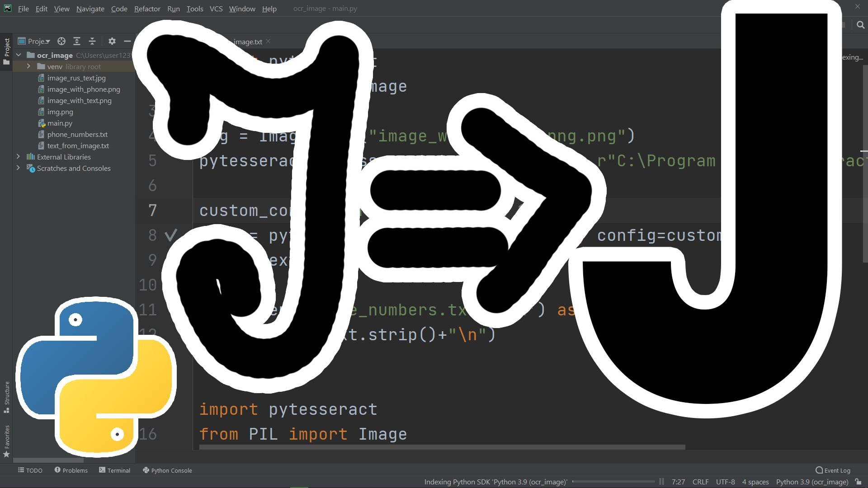868x488 pixels.
Task: Click the CRLF line separator widget
Action: pyautogui.click(x=700, y=482)
